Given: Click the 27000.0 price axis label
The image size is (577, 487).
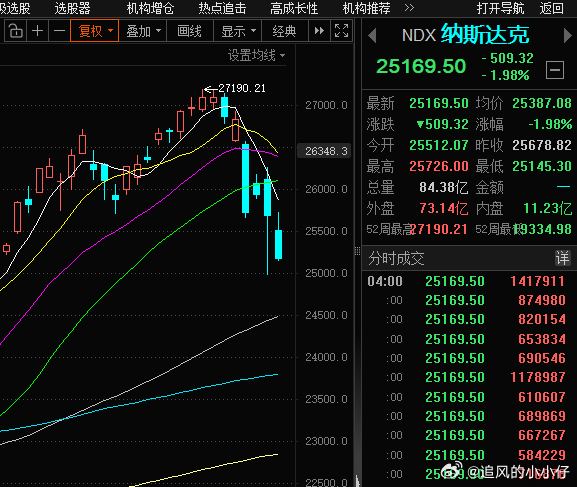Looking at the screenshot, I should point(326,105).
